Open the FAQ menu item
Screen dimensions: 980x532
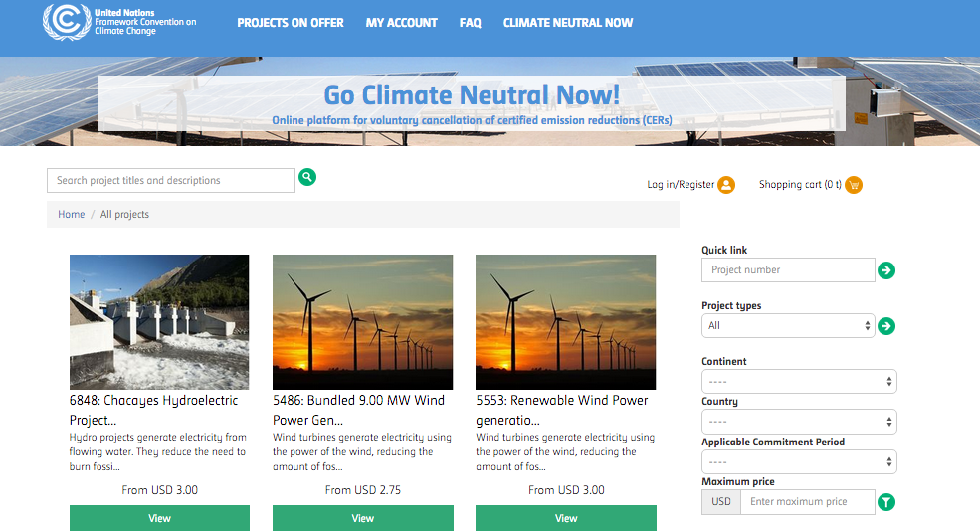tap(470, 23)
